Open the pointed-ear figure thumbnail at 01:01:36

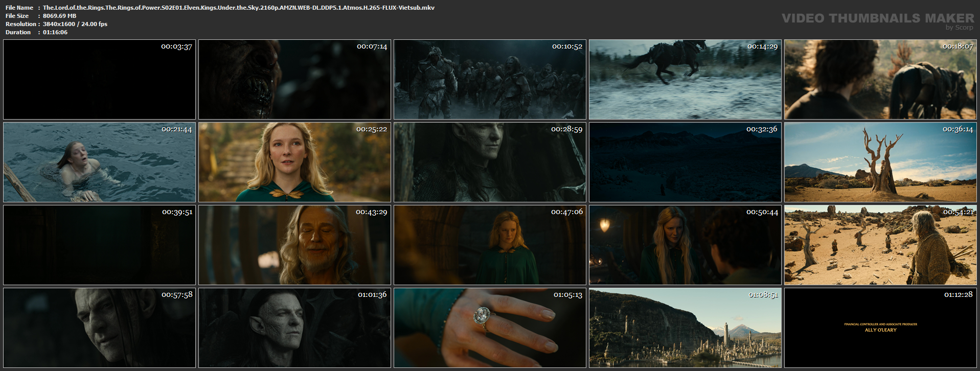(294, 328)
